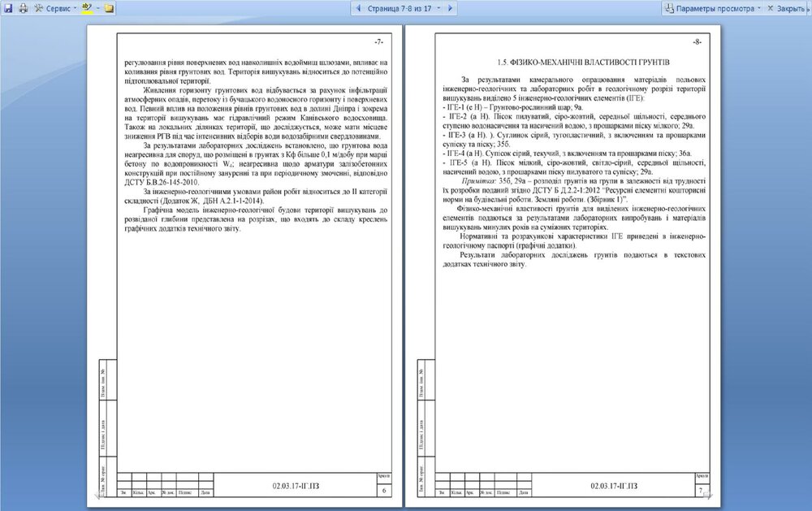The width and height of the screenshot is (812, 511).
Task: Expand the highlight color dropdown arrow
Action: click(x=97, y=8)
